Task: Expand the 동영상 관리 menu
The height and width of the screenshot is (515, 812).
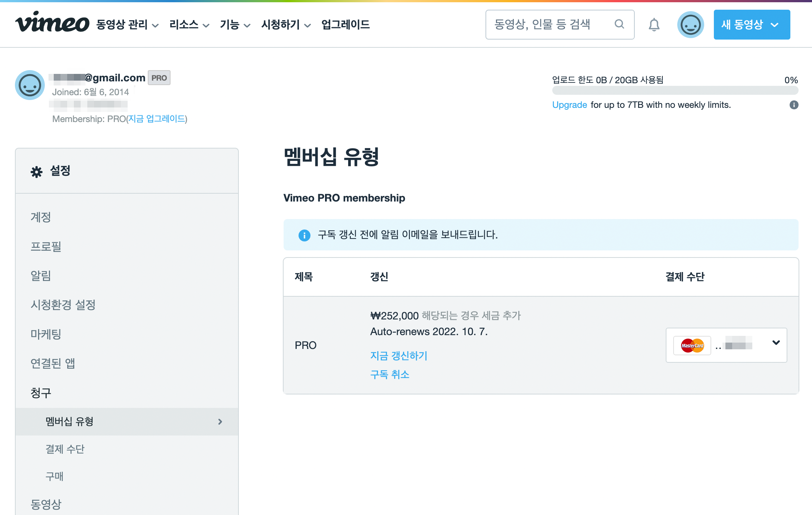Action: pos(127,25)
